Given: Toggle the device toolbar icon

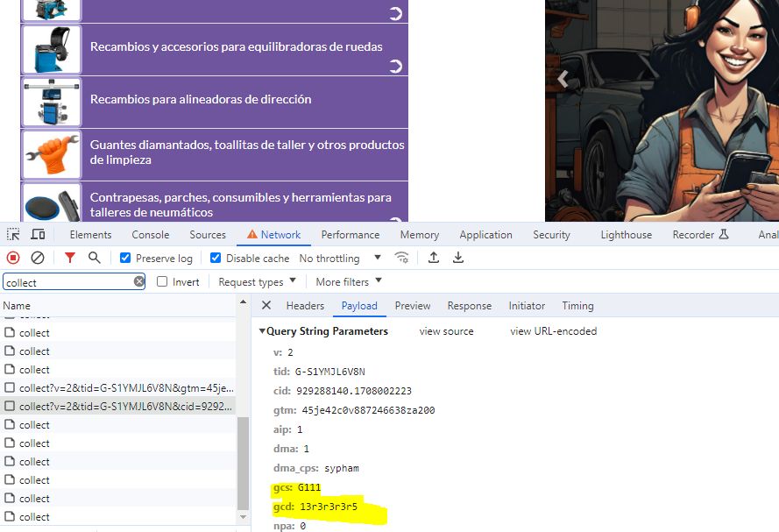Looking at the screenshot, I should point(38,235).
